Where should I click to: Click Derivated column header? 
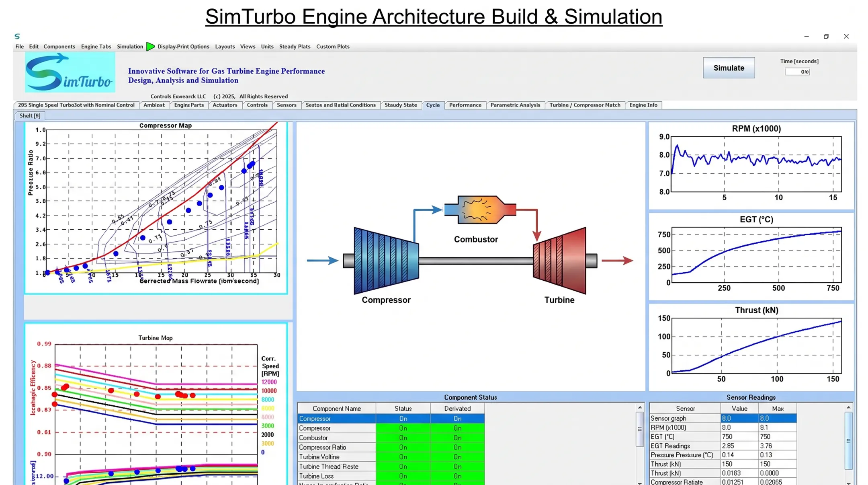coord(457,409)
